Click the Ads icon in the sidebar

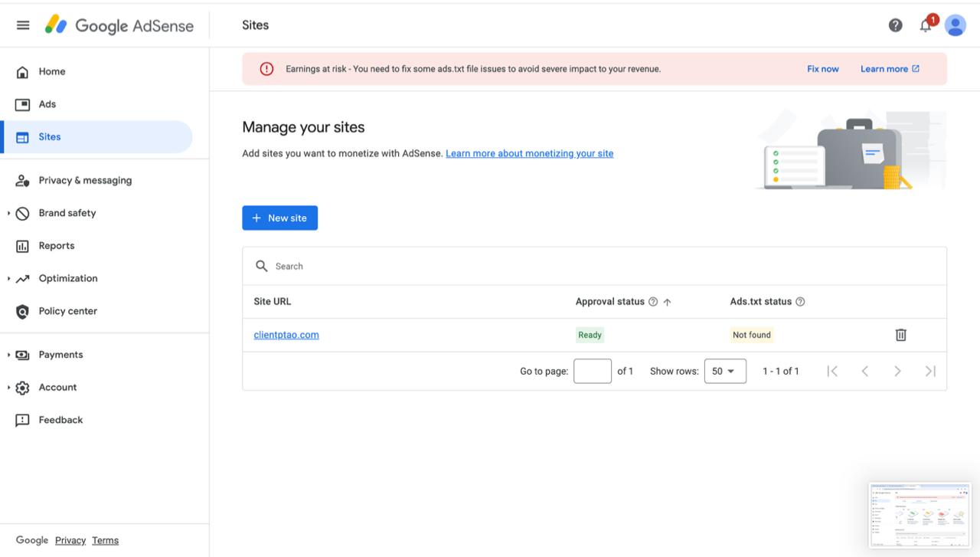[x=22, y=104]
